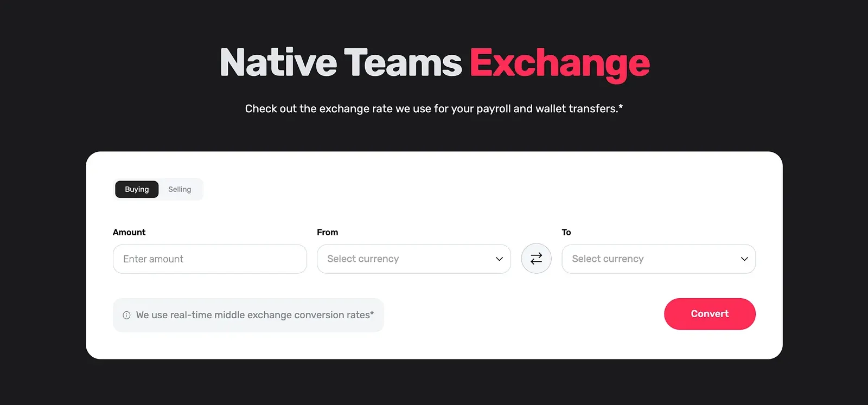Screen dimensions: 868x405
Task: Expand the Select currency list under From
Action: [413, 259]
